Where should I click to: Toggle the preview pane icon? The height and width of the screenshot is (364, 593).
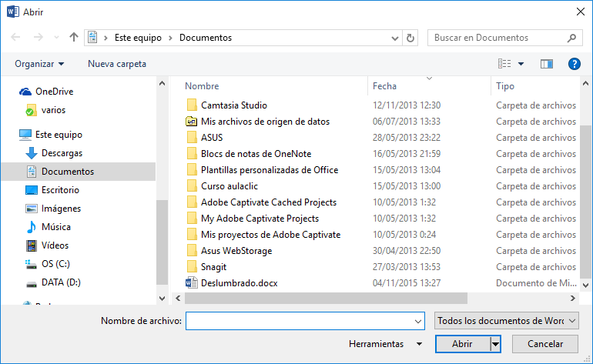[547, 64]
